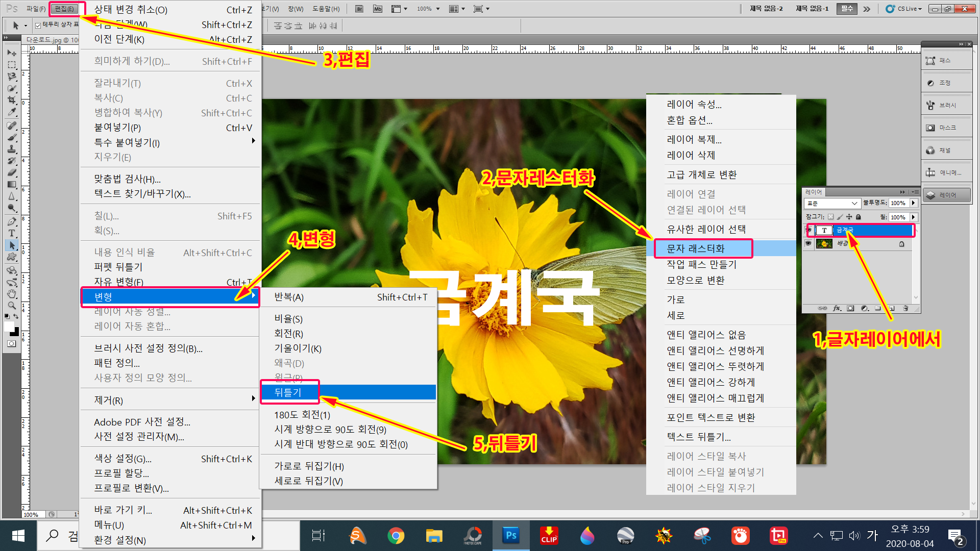Screen dimensions: 980x551
Task: Click the delete layer trash icon
Action: [905, 308]
